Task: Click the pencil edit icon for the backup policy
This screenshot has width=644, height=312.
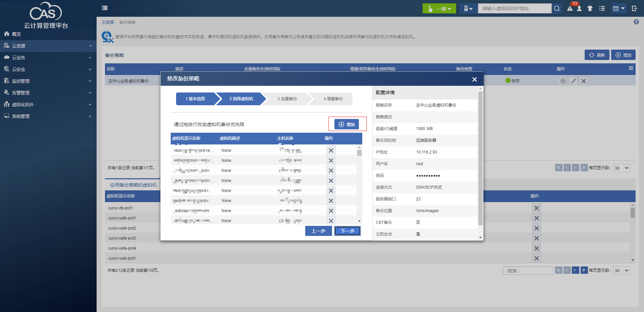Action: pos(574,81)
